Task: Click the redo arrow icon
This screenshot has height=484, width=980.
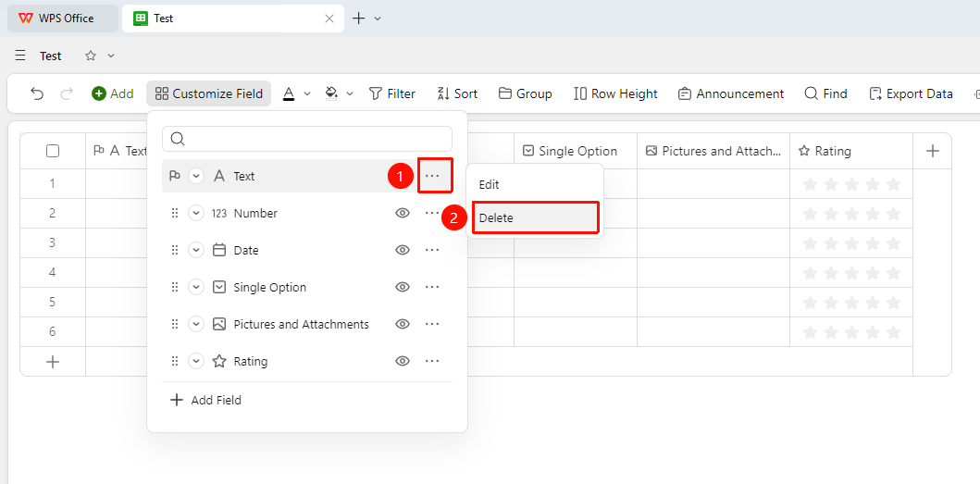Action: pos(67,93)
